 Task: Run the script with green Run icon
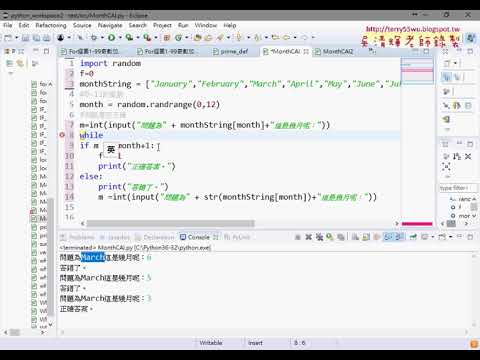click(x=111, y=38)
